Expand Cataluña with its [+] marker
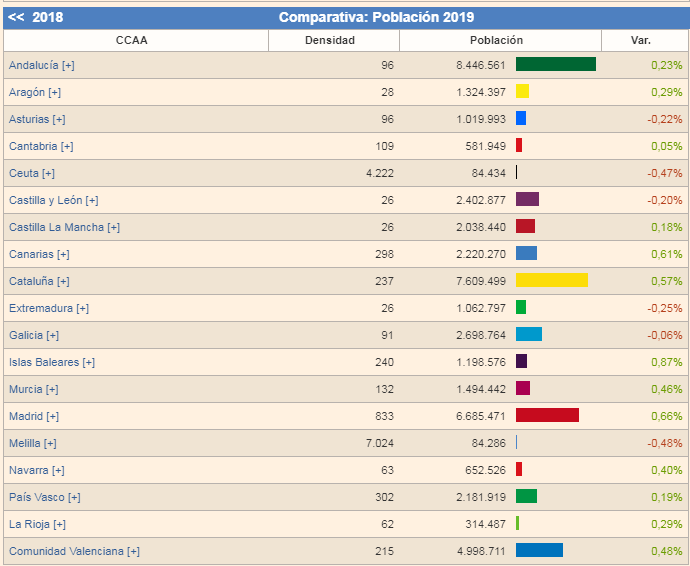Image resolution: width=690 pixels, height=566 pixels. (62, 281)
